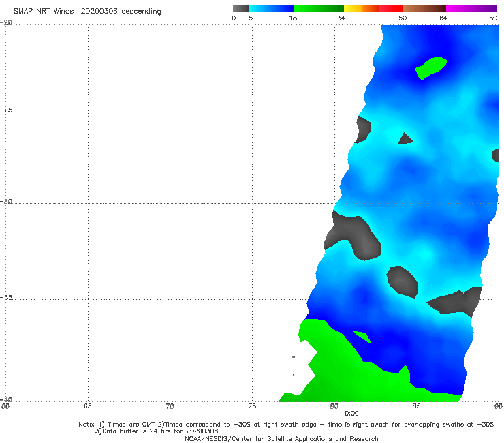504x443 pixels.
Task: Click the longitude axis label '90'
Action: click(499, 406)
